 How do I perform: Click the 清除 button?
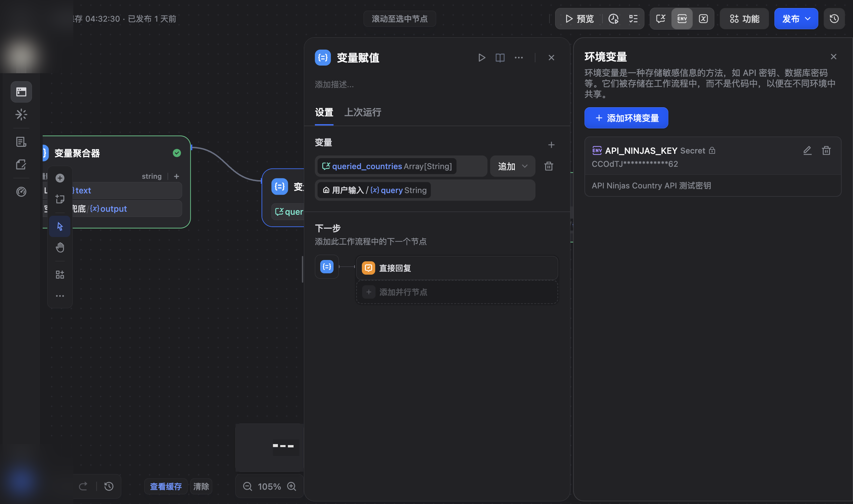[x=201, y=486]
